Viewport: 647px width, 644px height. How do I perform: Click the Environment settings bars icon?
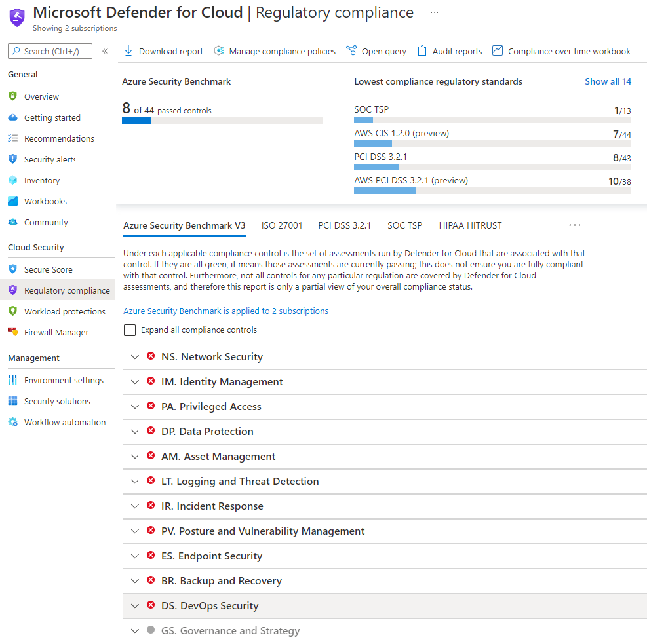point(13,380)
